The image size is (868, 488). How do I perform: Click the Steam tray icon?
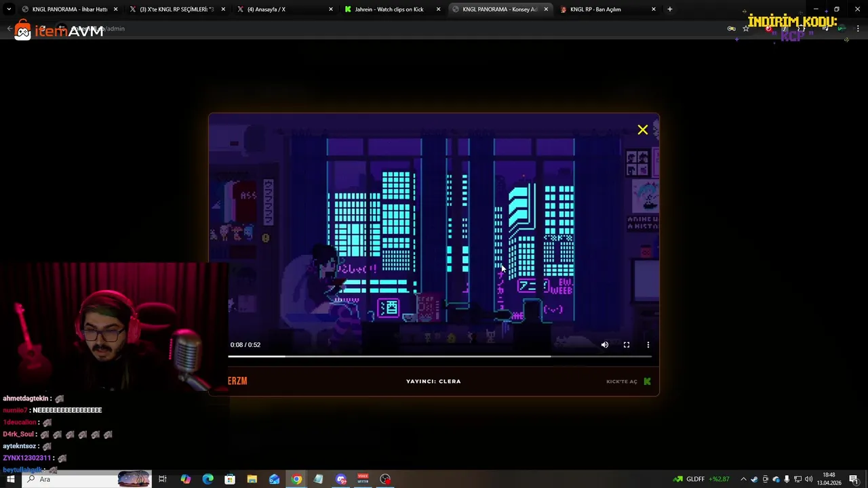pyautogui.click(x=754, y=479)
